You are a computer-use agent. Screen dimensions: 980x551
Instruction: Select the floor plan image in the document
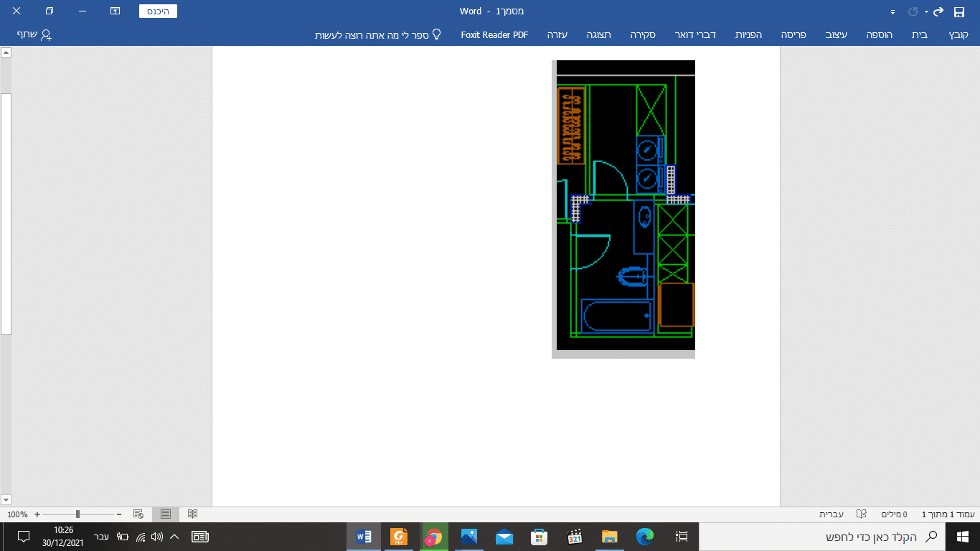pos(623,209)
